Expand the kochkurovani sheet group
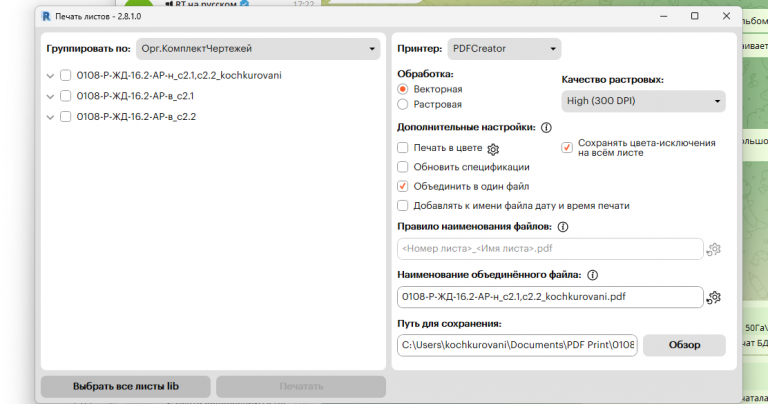The image size is (768, 404). click(x=50, y=76)
